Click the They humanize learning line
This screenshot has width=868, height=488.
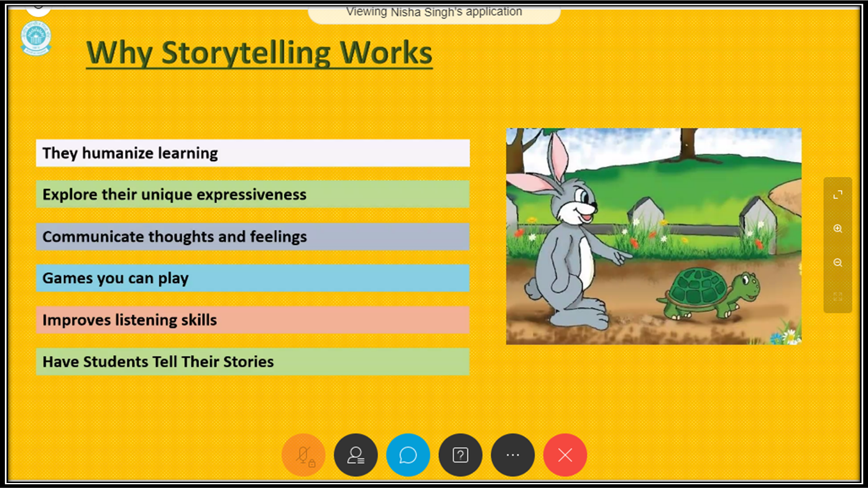pos(252,153)
